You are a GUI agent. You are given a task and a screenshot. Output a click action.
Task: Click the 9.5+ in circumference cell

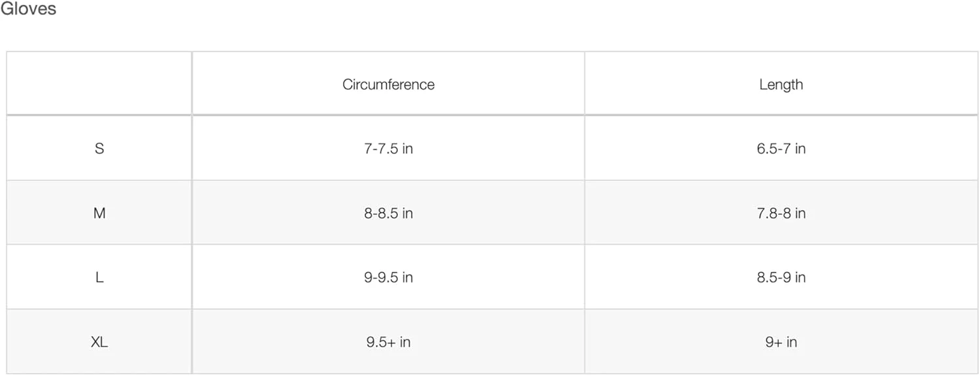(388, 342)
